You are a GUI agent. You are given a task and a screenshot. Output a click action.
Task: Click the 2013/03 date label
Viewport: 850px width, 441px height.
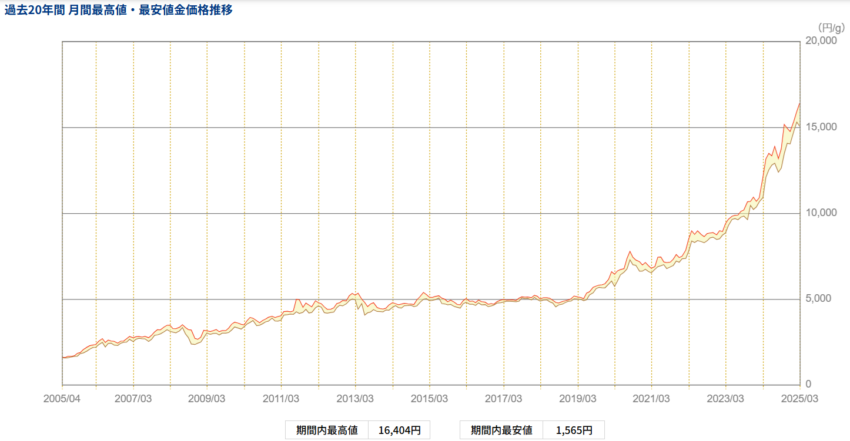coord(355,397)
